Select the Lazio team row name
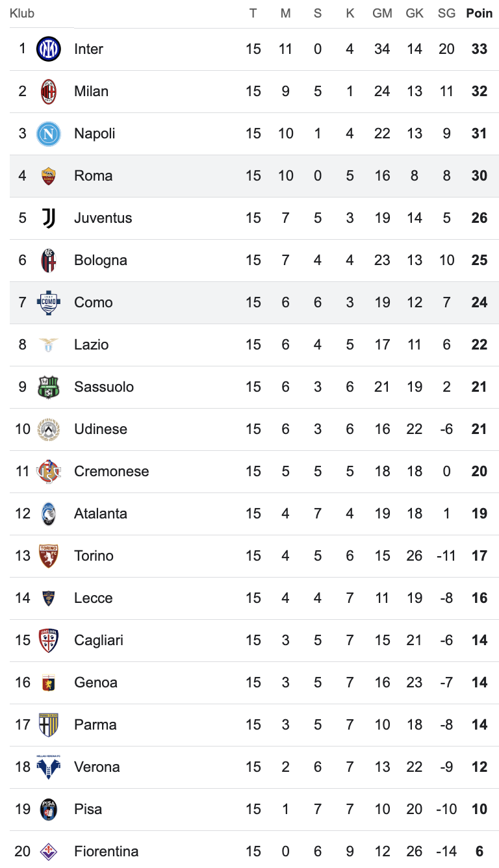This screenshot has width=499, height=868. tap(91, 345)
